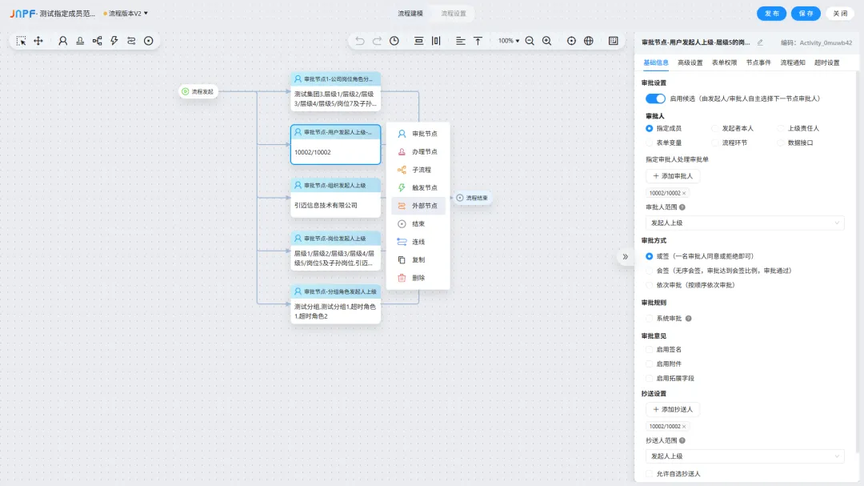Image resolution: width=864 pixels, height=486 pixels.
Task: Select 指定成员 approver radio
Action: click(649, 128)
